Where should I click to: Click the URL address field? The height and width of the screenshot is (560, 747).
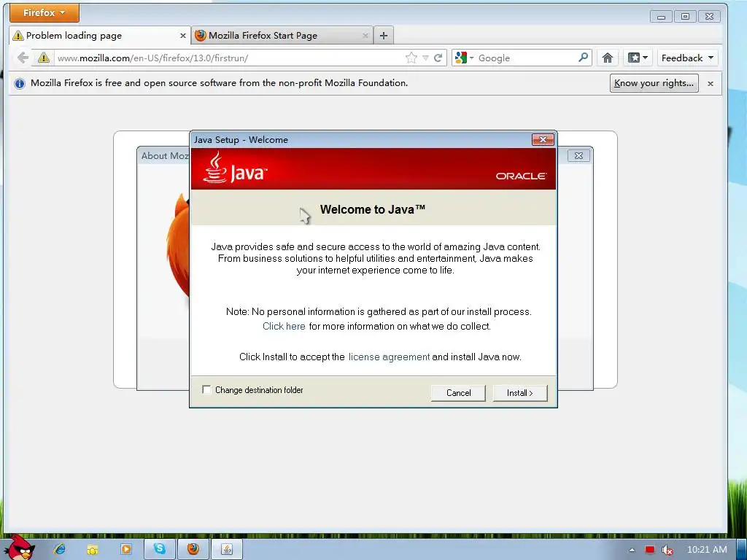pos(228,58)
